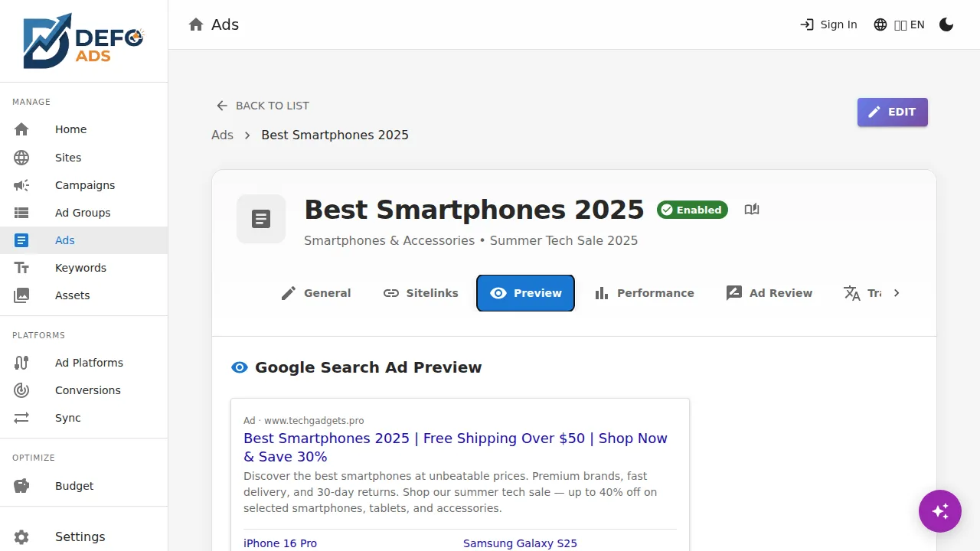Click the Settings gear icon

point(21,536)
